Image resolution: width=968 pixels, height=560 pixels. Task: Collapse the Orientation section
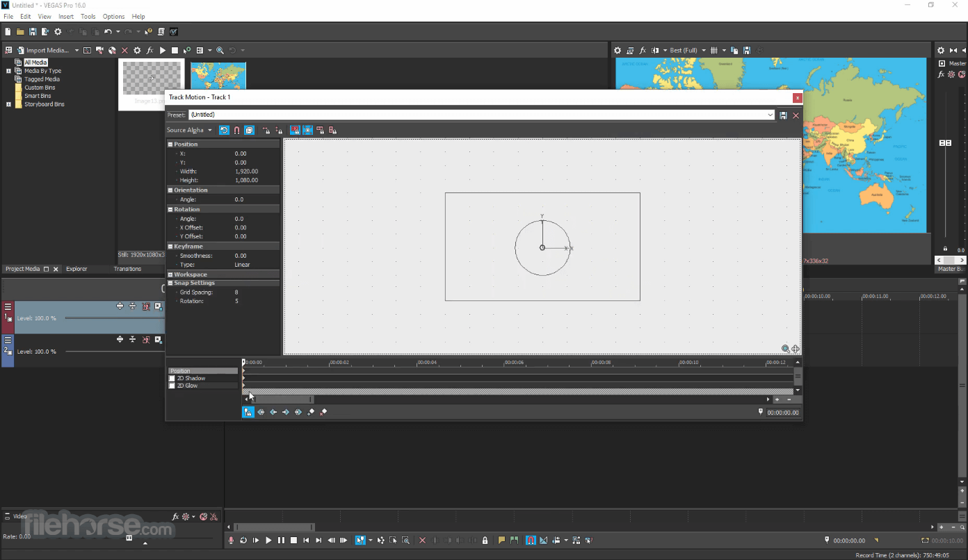point(170,190)
